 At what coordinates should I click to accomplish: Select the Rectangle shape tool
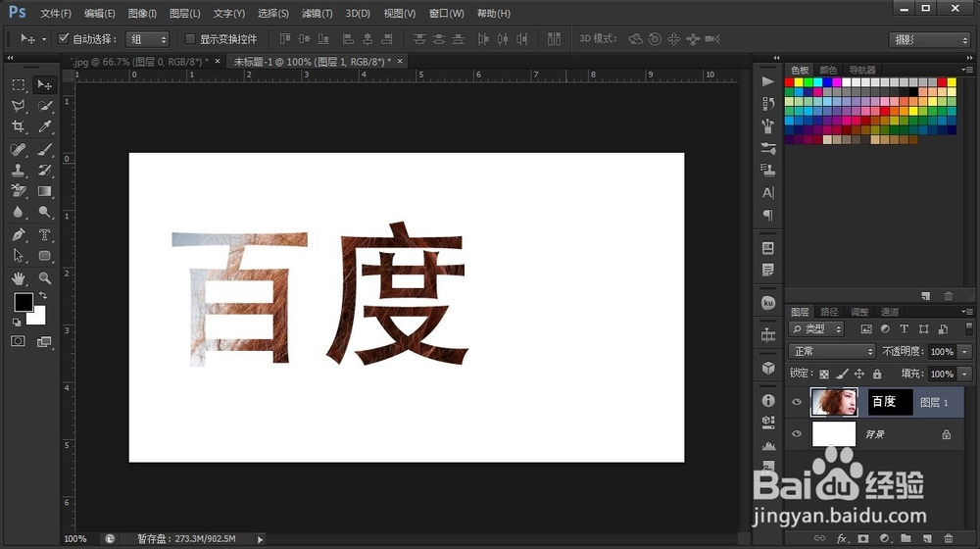pos(44,255)
